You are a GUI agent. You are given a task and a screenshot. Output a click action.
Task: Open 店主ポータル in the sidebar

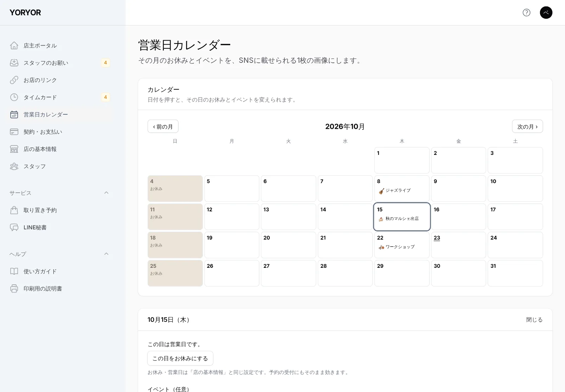[59, 46]
